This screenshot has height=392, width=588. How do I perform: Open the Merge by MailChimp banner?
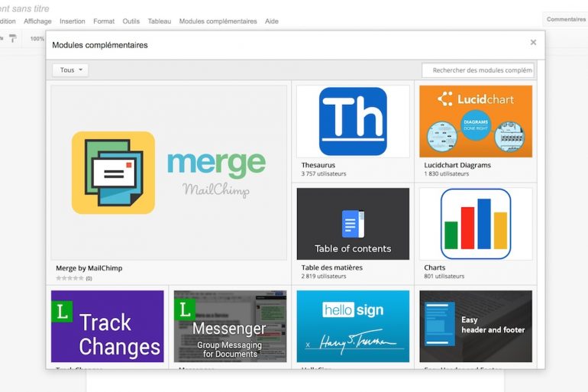169,173
